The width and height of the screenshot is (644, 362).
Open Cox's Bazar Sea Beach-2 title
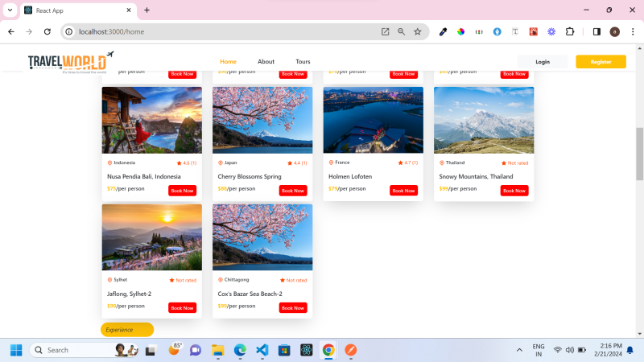(250, 294)
